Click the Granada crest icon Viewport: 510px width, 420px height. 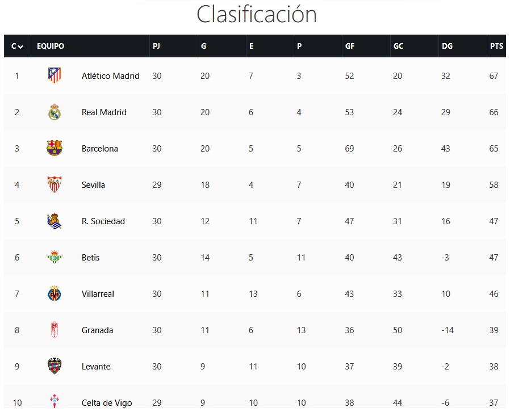pos(55,330)
